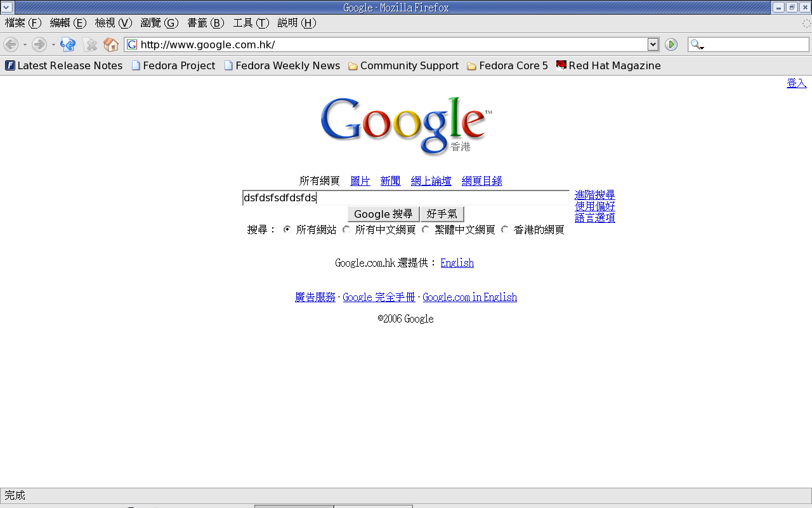Switch to English via the English link

pyautogui.click(x=457, y=263)
